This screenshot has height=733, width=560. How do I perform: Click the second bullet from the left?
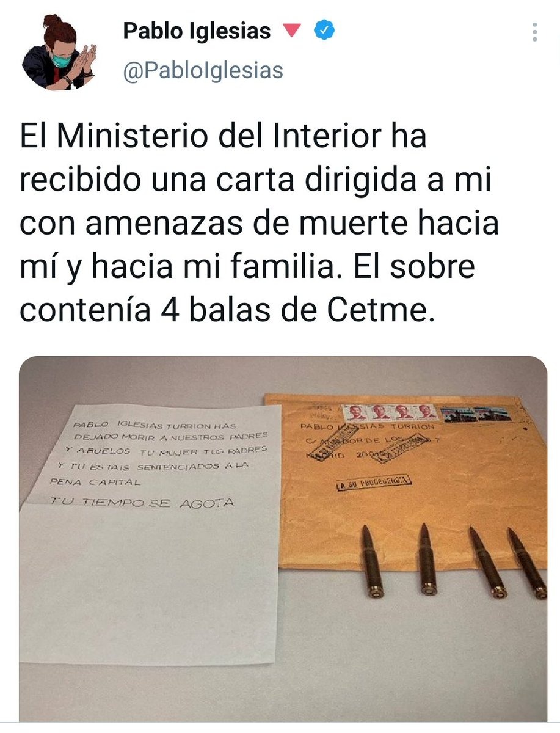pyautogui.click(x=427, y=558)
